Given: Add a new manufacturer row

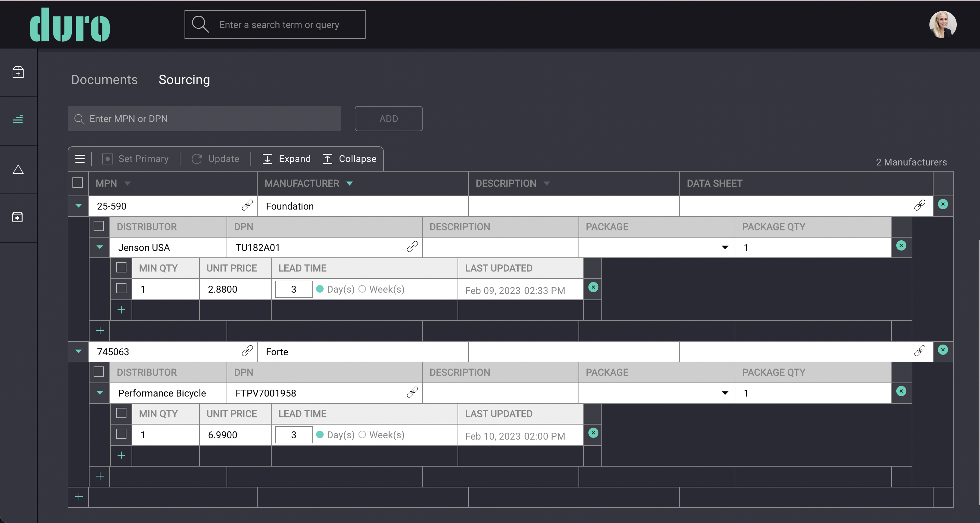Looking at the screenshot, I should pos(79,497).
